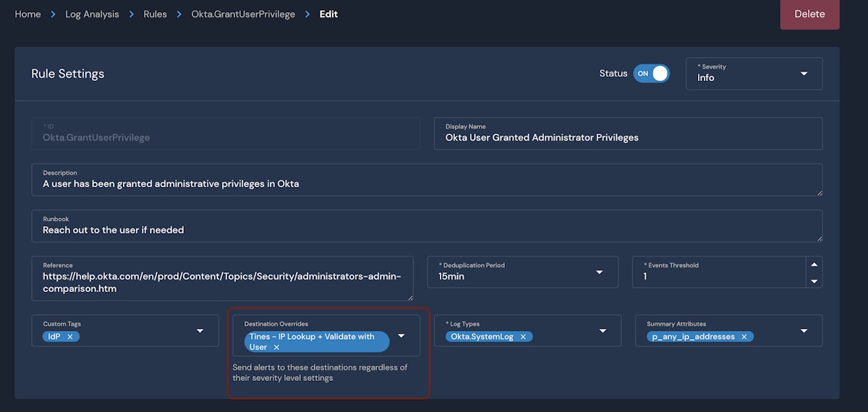This screenshot has height=412, width=868.
Task: Increase the Events Threshold value
Action: tap(814, 265)
